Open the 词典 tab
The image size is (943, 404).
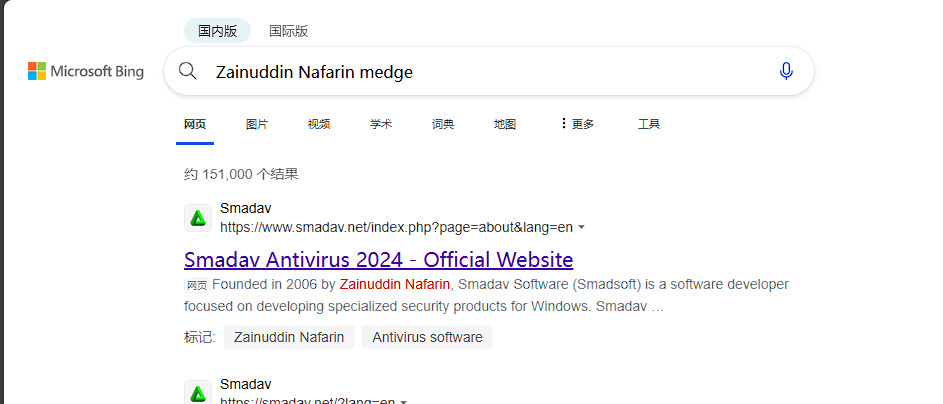[443, 124]
